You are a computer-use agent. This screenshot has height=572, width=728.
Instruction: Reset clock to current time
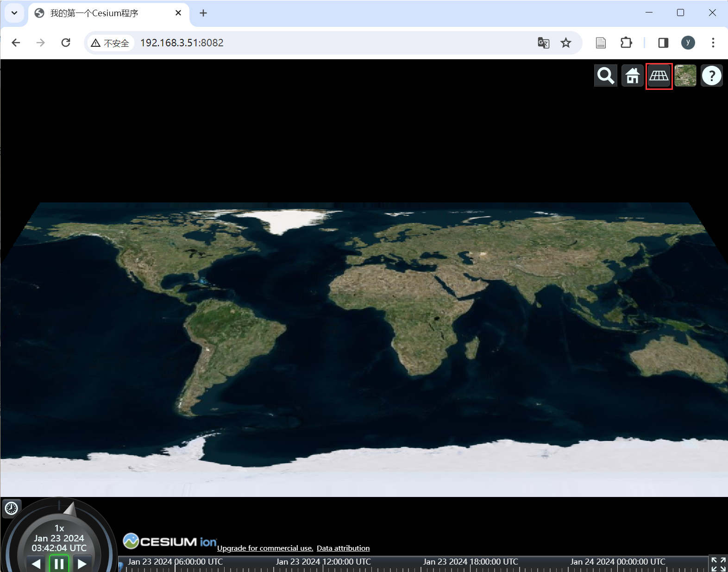11,508
